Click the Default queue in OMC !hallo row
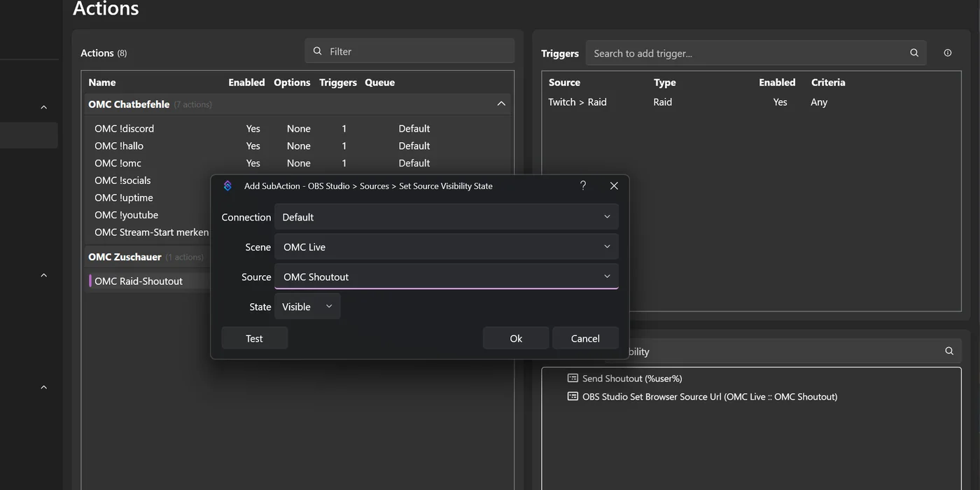The height and width of the screenshot is (490, 980). [x=414, y=146]
